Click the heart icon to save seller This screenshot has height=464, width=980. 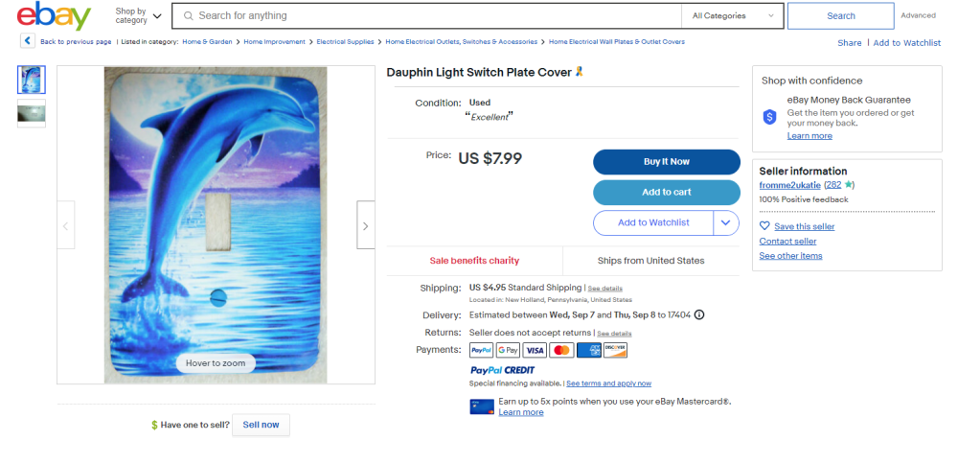pos(764,226)
